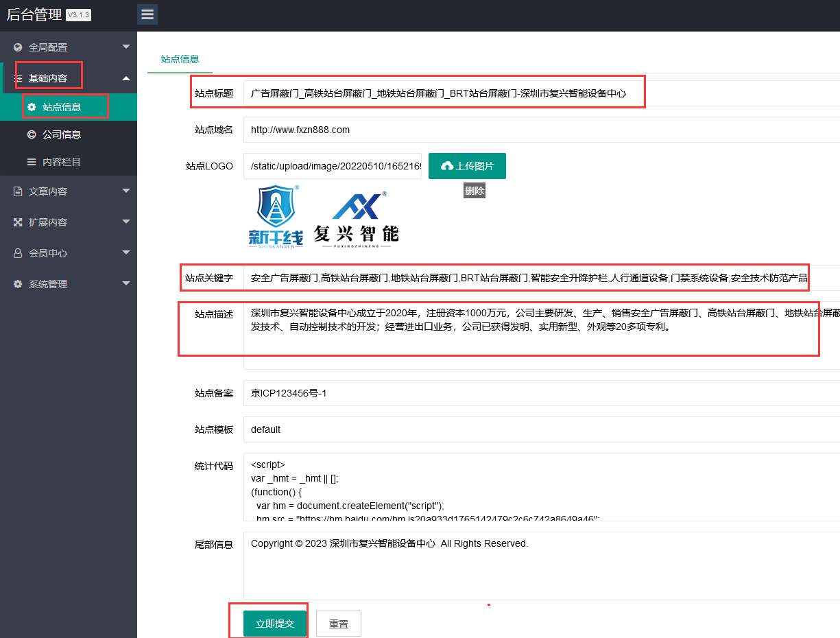The width and height of the screenshot is (840, 638).
Task: Click the 删除 label under upload button
Action: (474, 191)
